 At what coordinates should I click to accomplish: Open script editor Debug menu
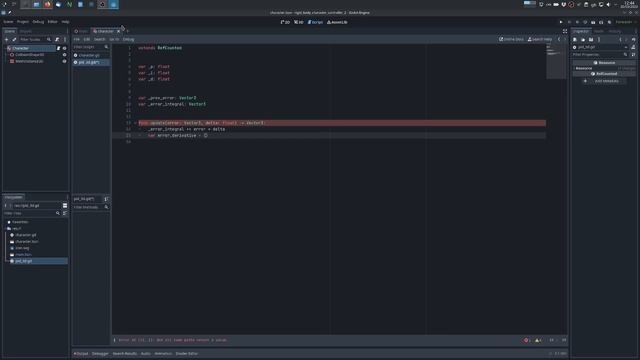pyautogui.click(x=128, y=39)
